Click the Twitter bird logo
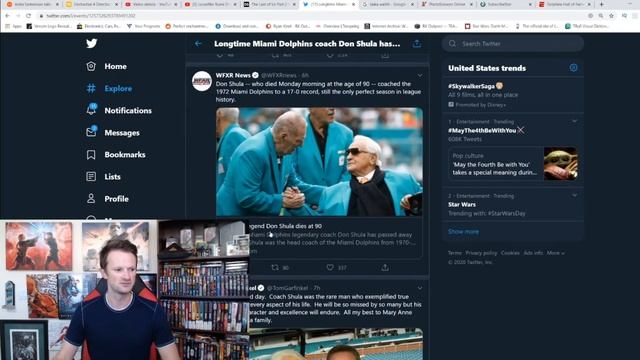Viewport: 640px width, 360px height. [91, 43]
